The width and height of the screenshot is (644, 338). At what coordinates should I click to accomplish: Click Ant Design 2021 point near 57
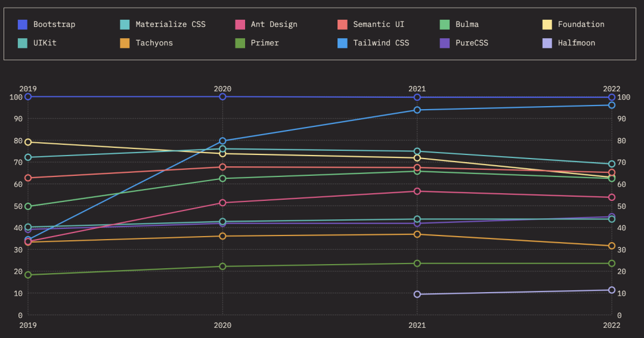pyautogui.click(x=417, y=191)
